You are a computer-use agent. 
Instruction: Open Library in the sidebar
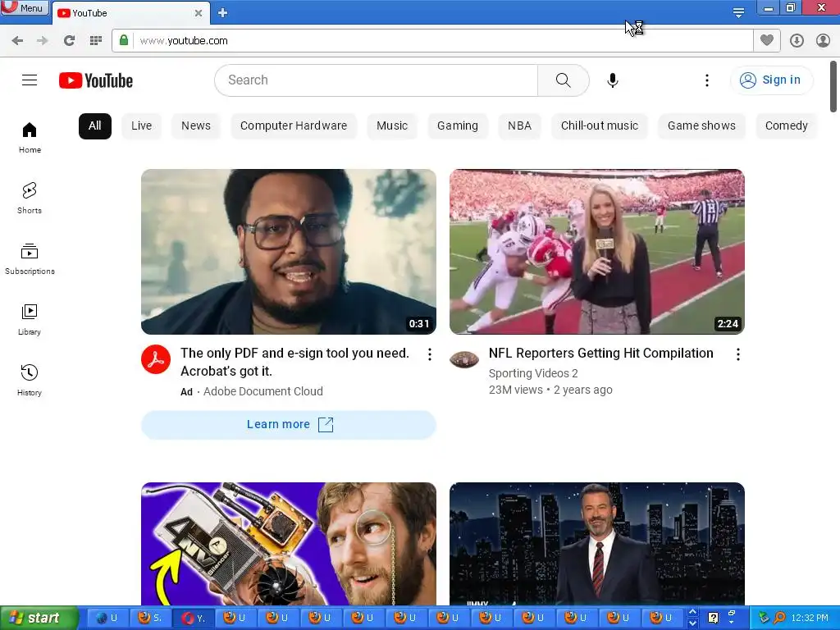(x=30, y=320)
